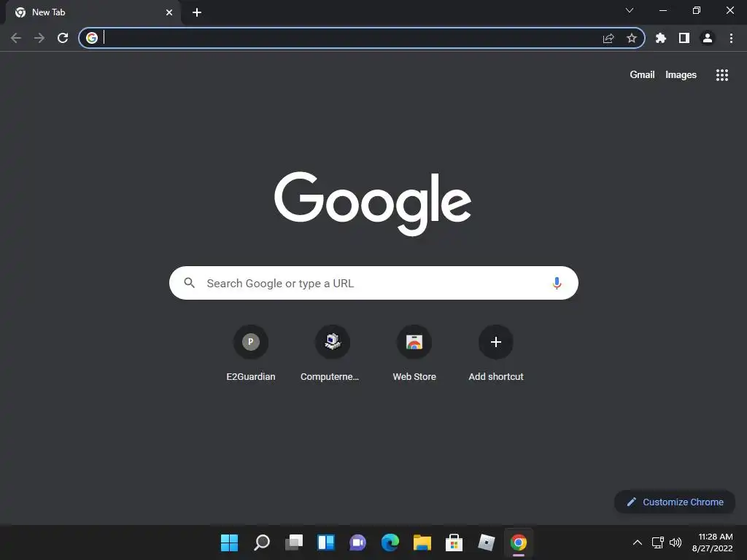Bookmark this tab with the star icon
Viewport: 747px width, 560px height.
pyautogui.click(x=632, y=38)
